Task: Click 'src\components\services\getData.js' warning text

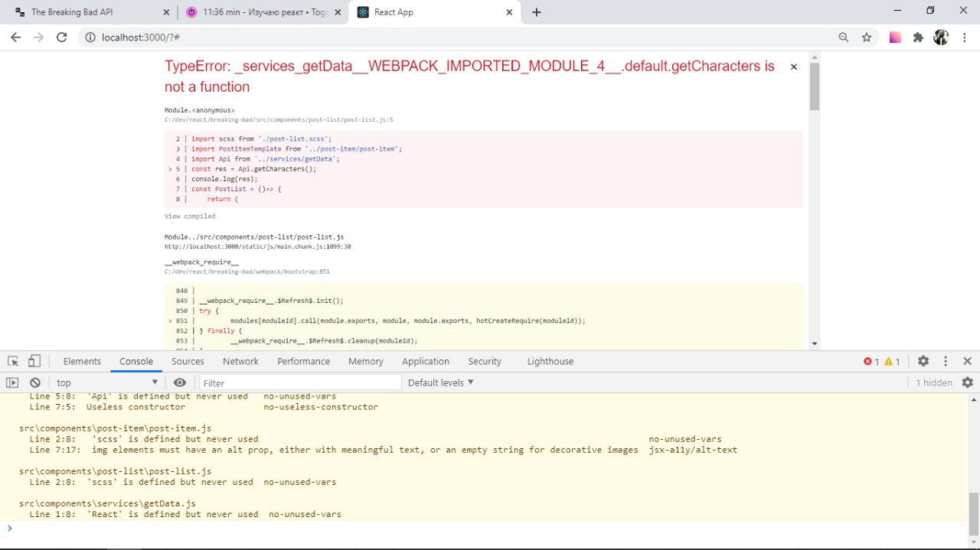Action: click(x=107, y=503)
